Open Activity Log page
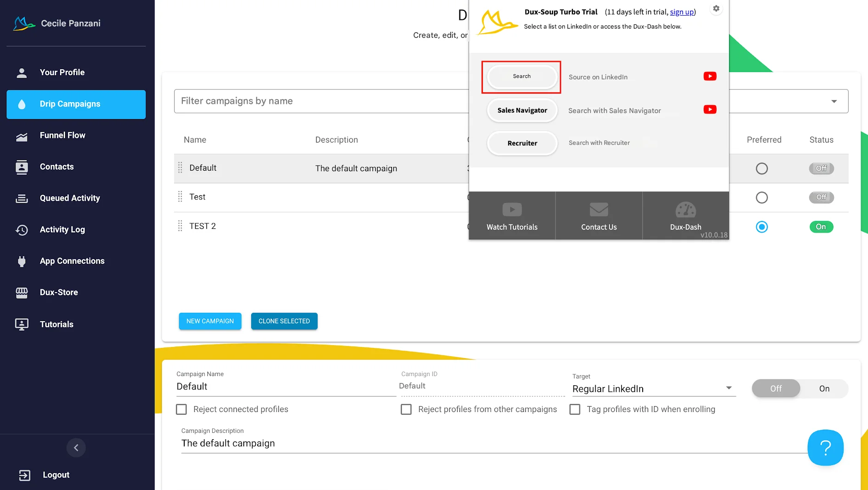Image resolution: width=868 pixels, height=490 pixels. (76, 230)
